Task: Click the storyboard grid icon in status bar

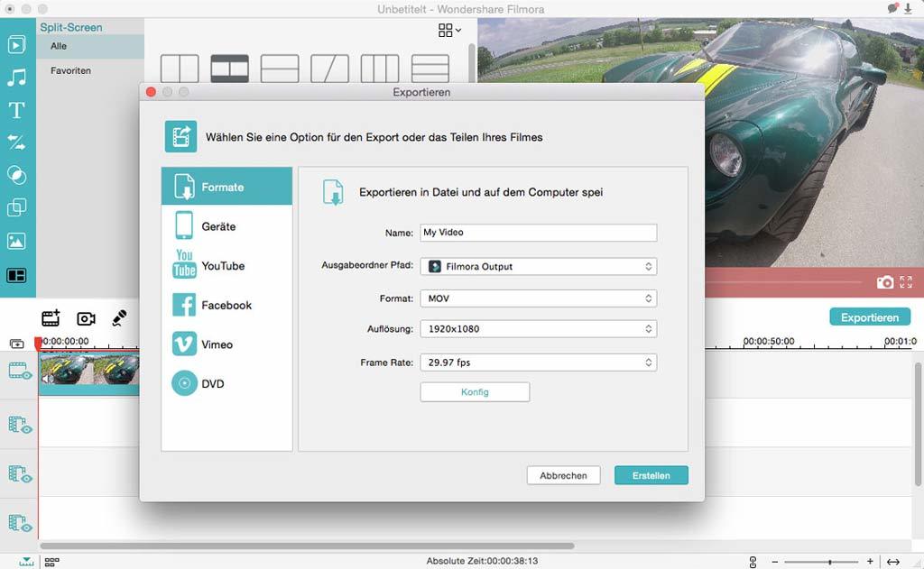Action: click(51, 562)
